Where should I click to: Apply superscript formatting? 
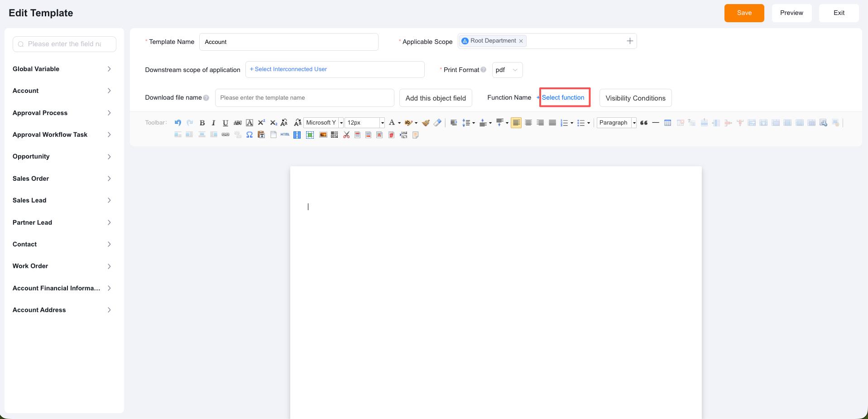click(x=262, y=123)
